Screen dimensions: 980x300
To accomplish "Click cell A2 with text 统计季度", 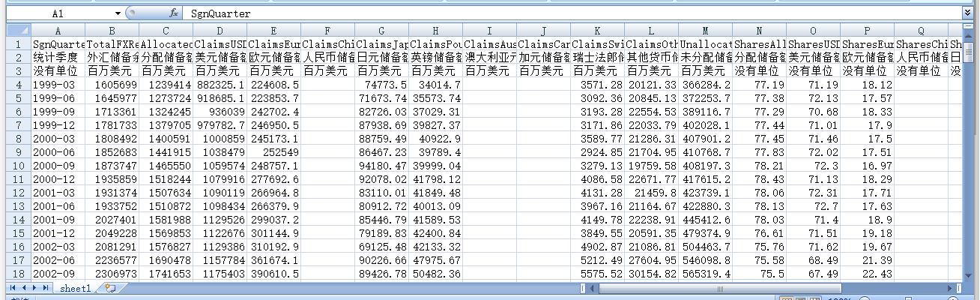I will pos(58,58).
